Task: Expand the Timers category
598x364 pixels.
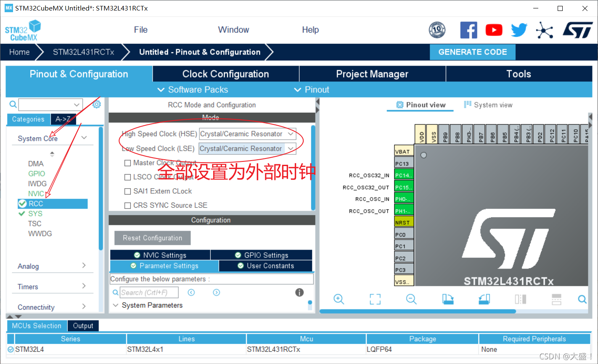Action: [x=84, y=286]
